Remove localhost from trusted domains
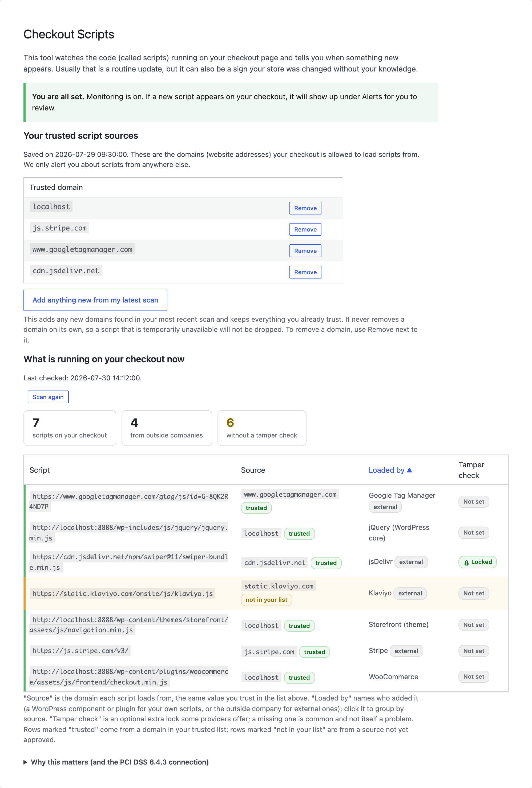 point(305,208)
